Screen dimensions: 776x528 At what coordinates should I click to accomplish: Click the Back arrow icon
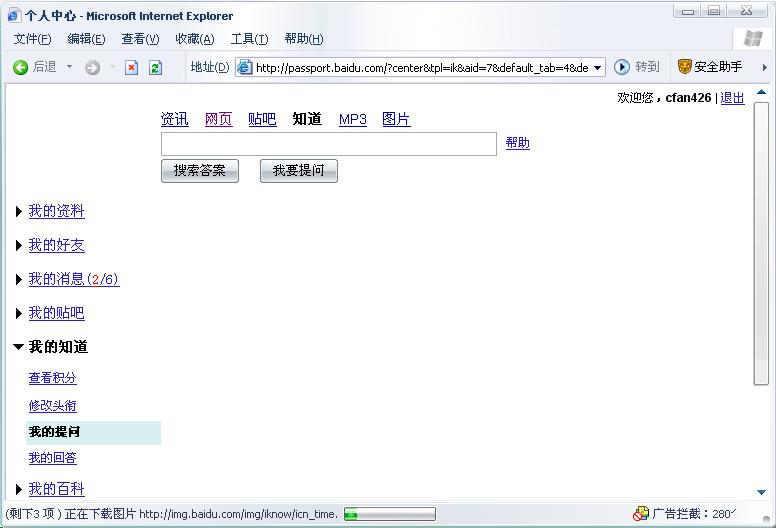(20, 67)
